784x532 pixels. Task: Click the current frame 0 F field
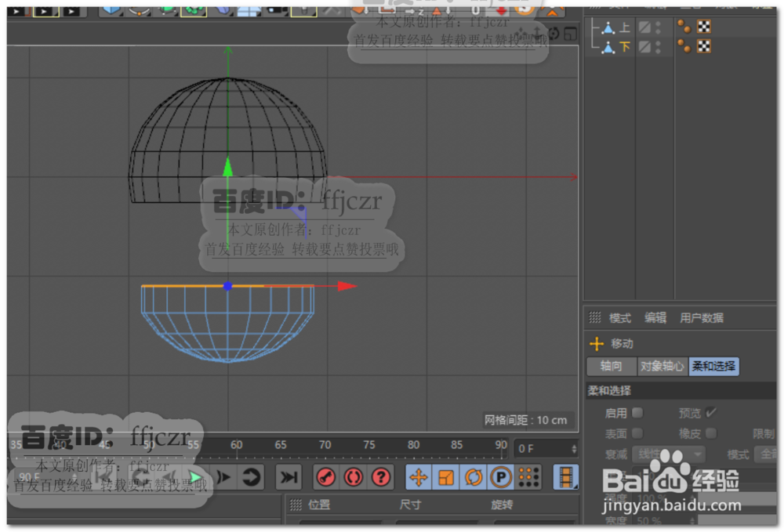point(546,449)
